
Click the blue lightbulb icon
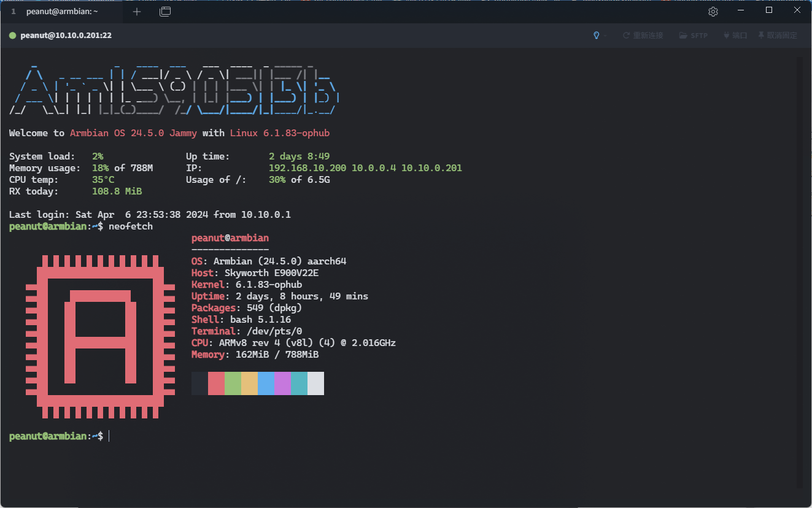tap(595, 36)
